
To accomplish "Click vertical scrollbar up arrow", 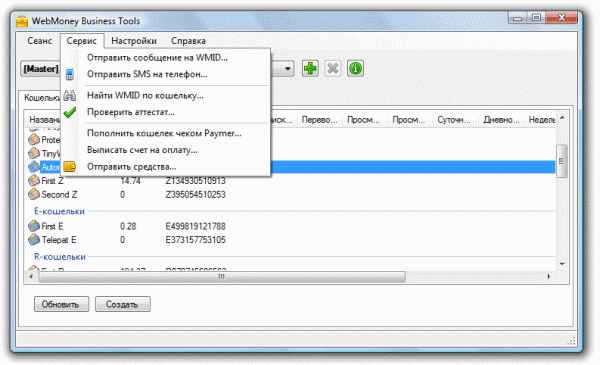I will (562, 118).
